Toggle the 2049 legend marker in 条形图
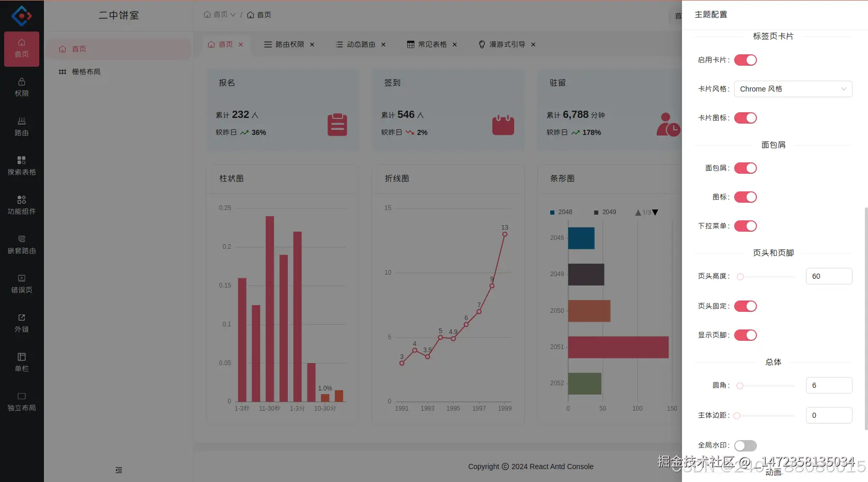 tap(596, 213)
